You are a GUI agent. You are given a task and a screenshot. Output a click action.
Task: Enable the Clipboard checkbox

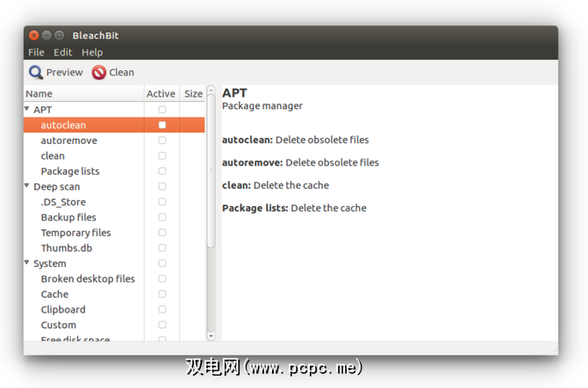click(x=162, y=310)
